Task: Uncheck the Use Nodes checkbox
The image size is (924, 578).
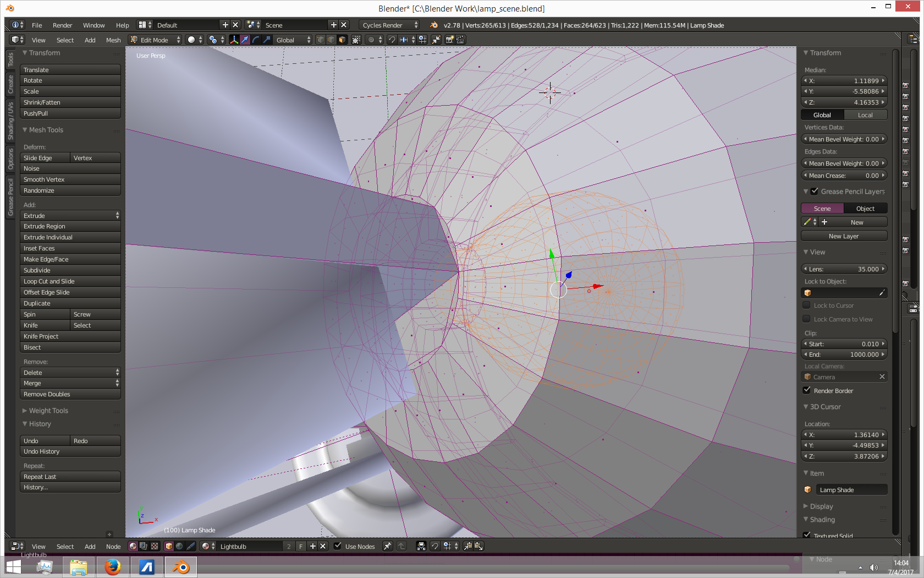Action: coord(338,546)
